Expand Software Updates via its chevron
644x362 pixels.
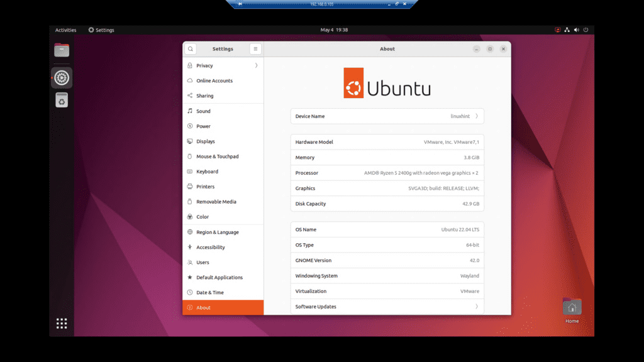478,306
